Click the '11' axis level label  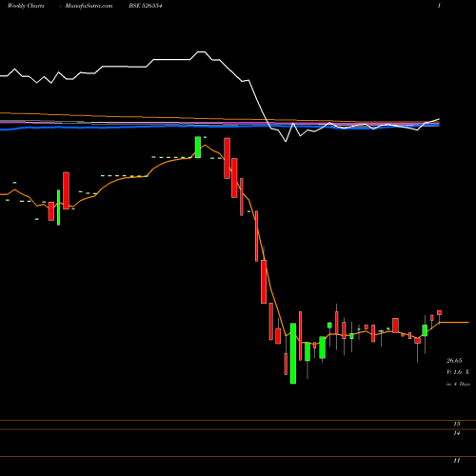pos(457,461)
